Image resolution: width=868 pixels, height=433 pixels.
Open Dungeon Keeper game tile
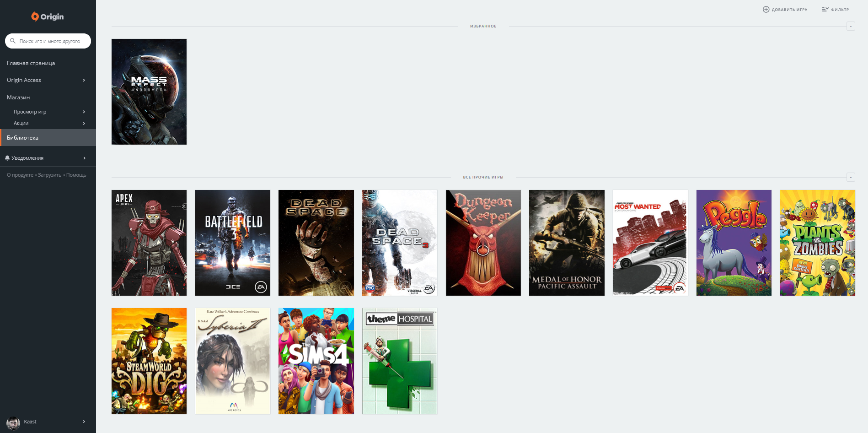tap(483, 243)
